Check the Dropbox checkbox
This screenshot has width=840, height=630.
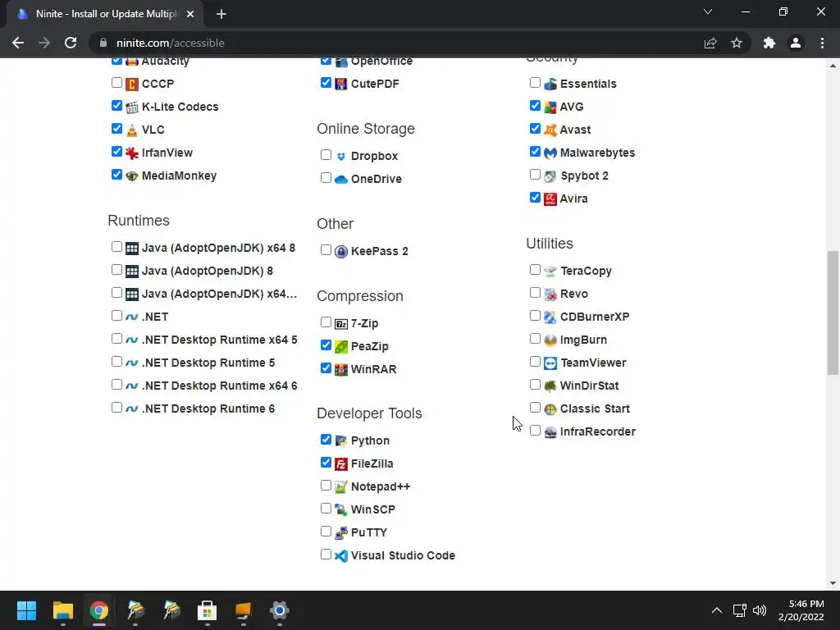pyautogui.click(x=326, y=155)
